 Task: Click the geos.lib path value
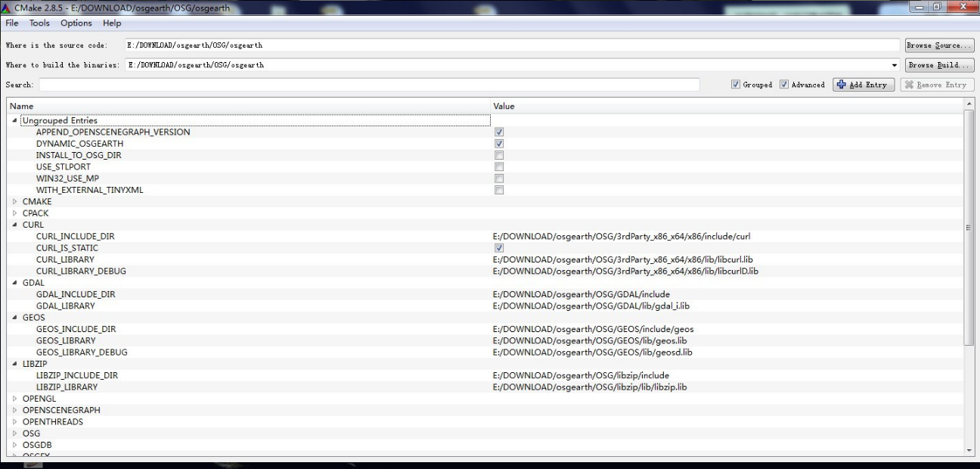coord(589,340)
